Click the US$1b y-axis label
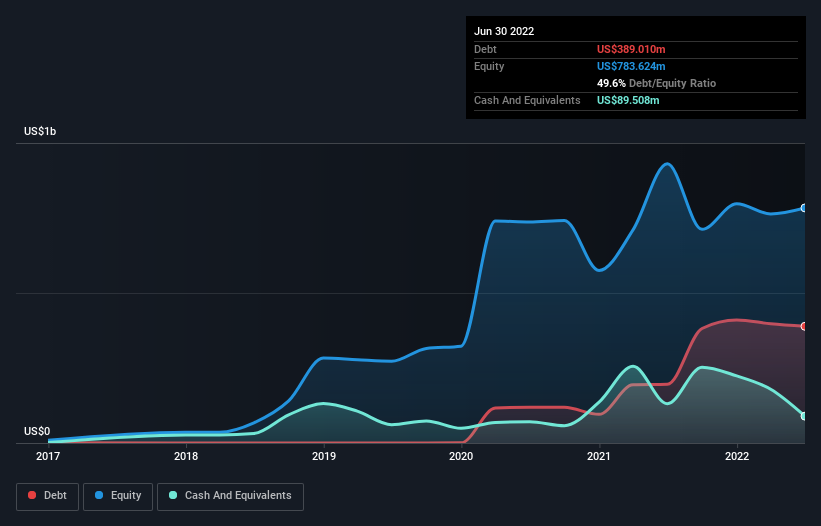The height and width of the screenshot is (526, 821). tap(40, 131)
